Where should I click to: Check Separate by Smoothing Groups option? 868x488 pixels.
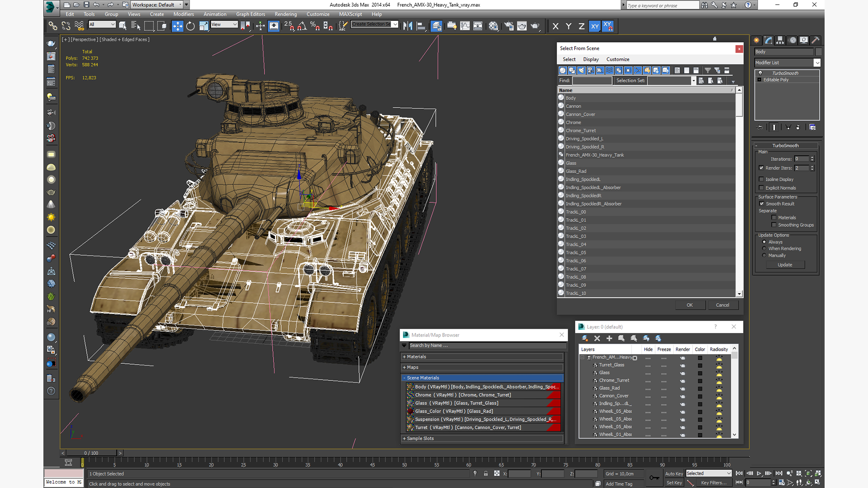click(x=774, y=225)
